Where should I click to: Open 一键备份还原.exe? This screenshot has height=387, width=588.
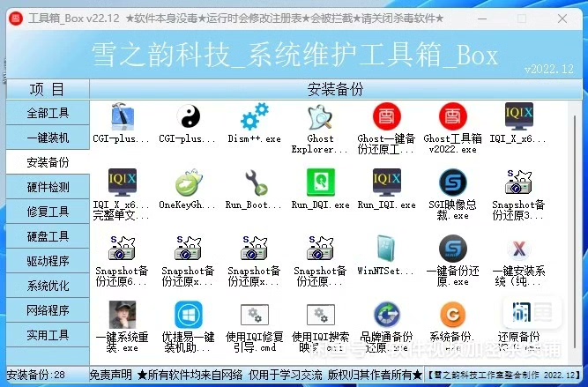point(452,249)
